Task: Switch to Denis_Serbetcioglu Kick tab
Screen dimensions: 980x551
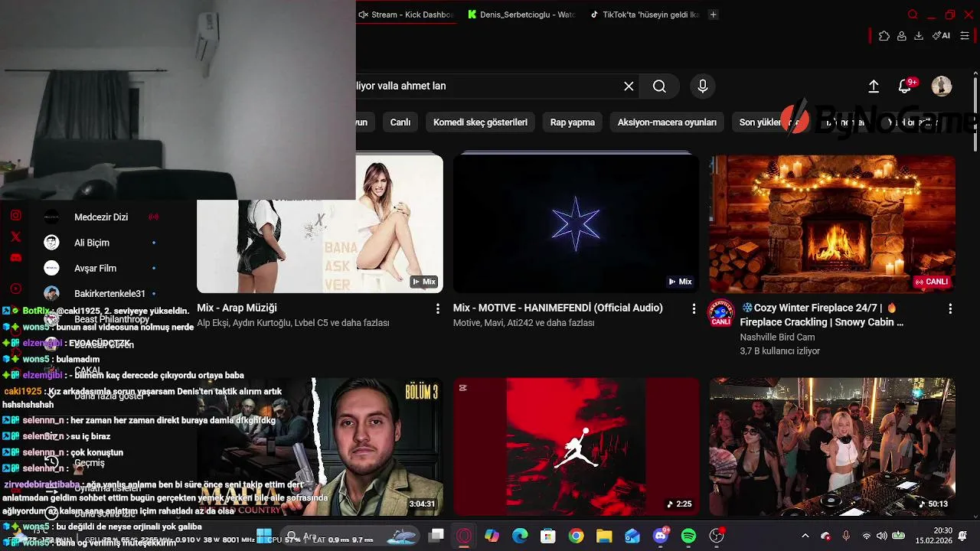Action: [x=521, y=15]
